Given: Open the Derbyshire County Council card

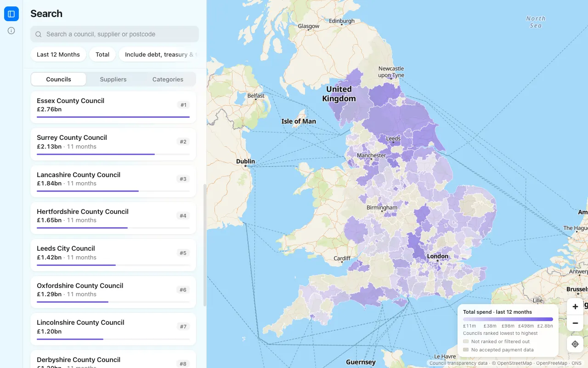Looking at the screenshot, I should pyautogui.click(x=113, y=359).
